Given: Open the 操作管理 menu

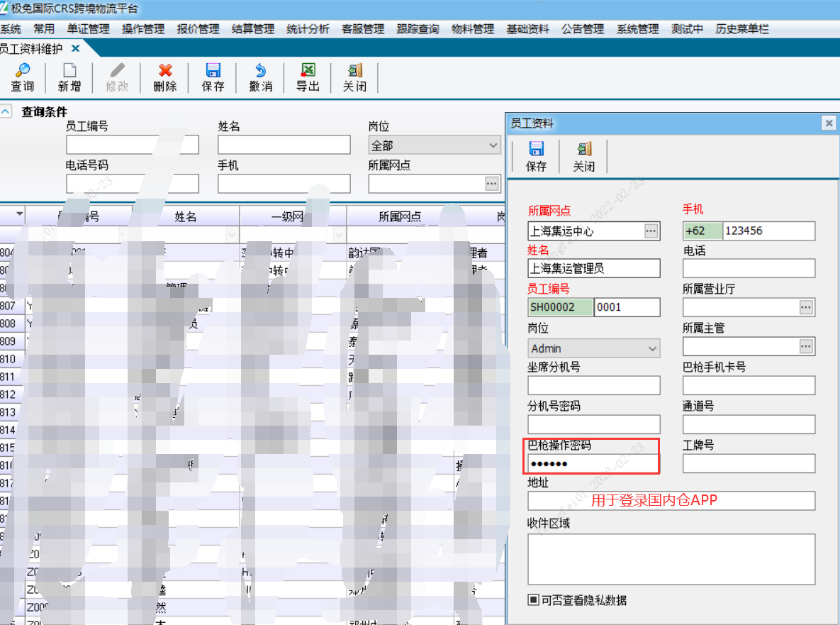Looking at the screenshot, I should pos(143,29).
